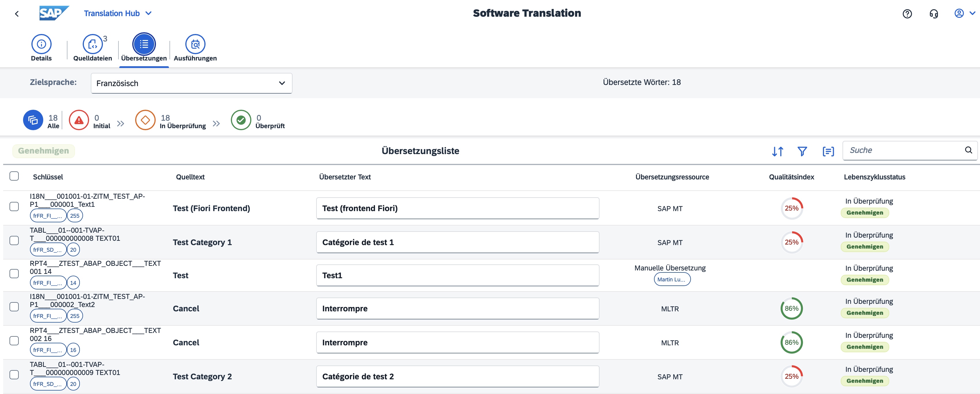Click the Übersetzungsressource column header
The image size is (980, 394).
[x=672, y=177]
